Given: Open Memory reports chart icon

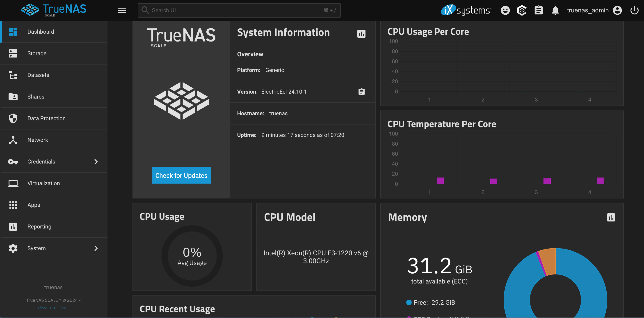Looking at the screenshot, I should pyautogui.click(x=611, y=217).
